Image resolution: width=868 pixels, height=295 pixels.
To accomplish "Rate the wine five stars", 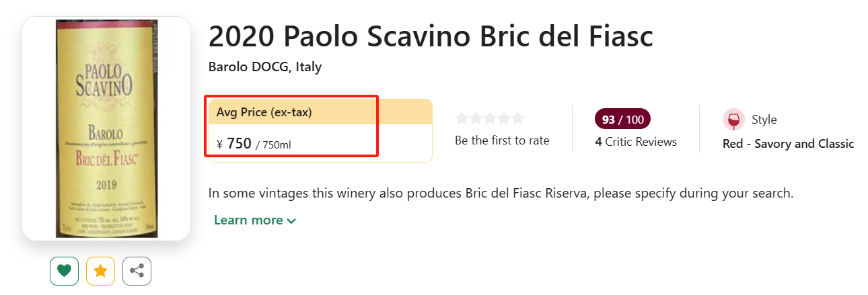I will 517,119.
